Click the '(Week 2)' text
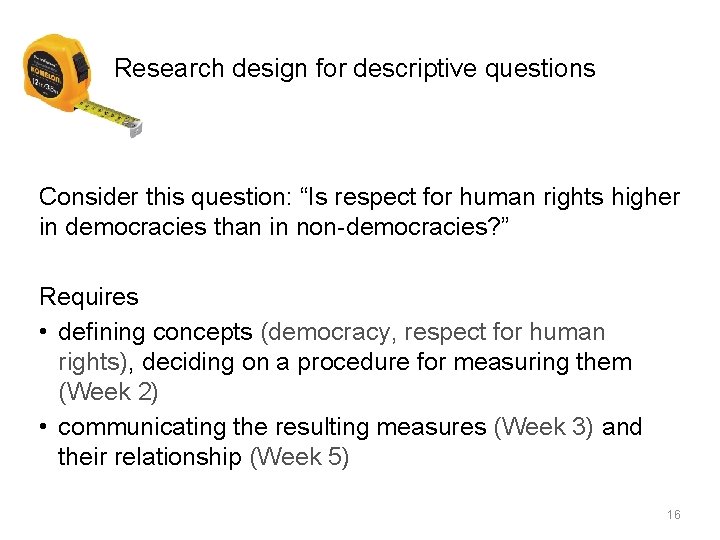This screenshot has width=720, height=540. point(108,392)
